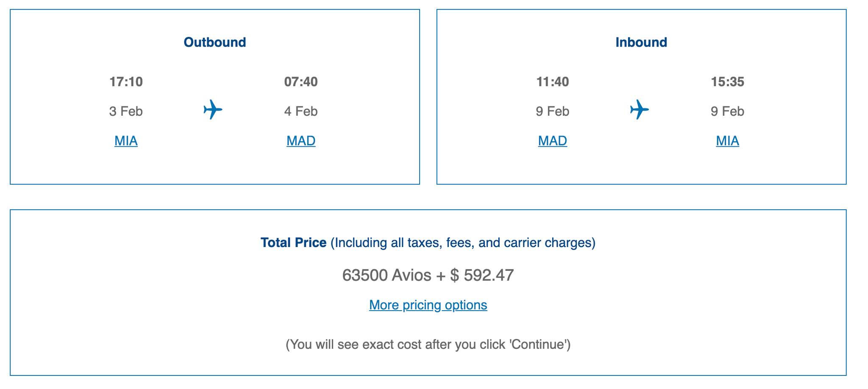Click the 4 Feb arrival date

click(300, 111)
